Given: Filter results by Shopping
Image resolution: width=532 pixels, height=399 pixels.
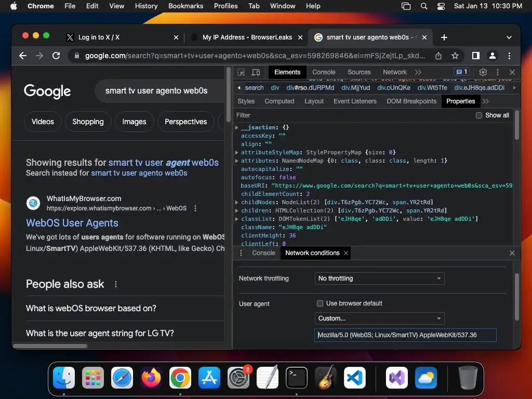Looking at the screenshot, I should point(88,122).
